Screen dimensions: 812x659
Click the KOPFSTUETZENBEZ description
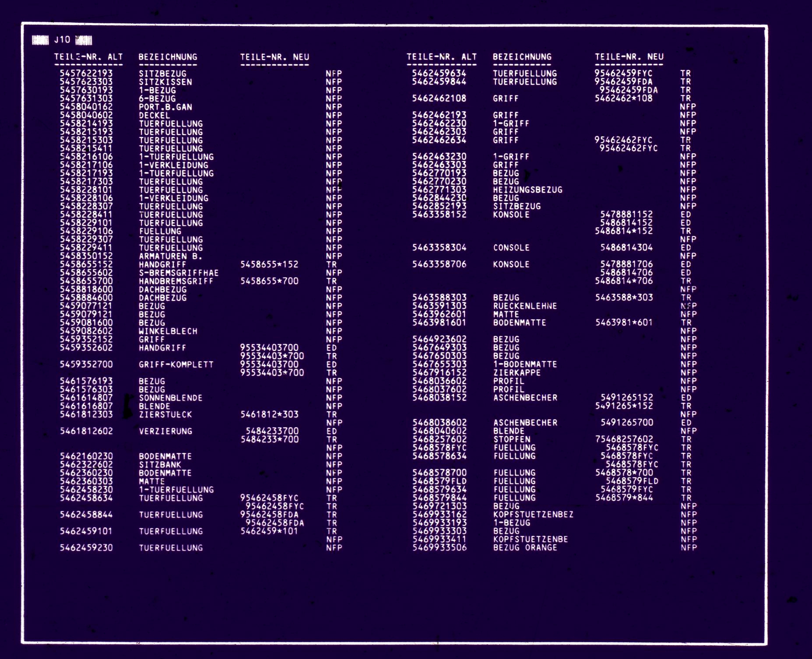coord(533,515)
